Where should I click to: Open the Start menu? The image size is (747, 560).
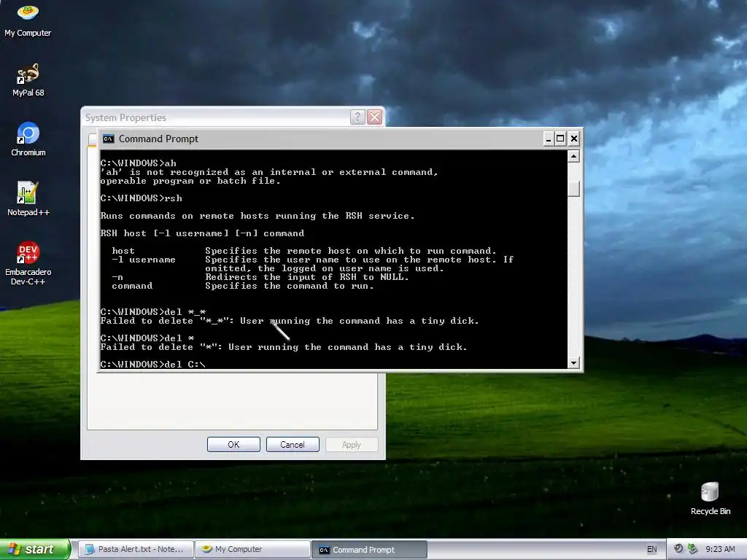click(x=35, y=549)
